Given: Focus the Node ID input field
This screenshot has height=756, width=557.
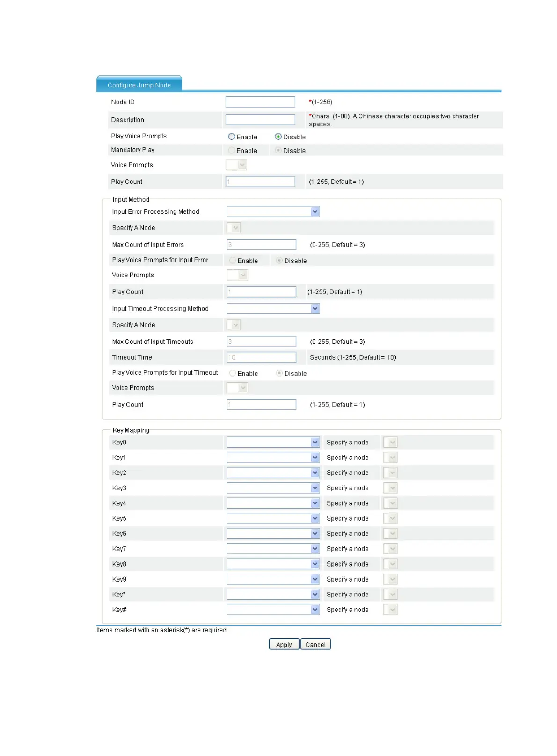Looking at the screenshot, I should (260, 102).
